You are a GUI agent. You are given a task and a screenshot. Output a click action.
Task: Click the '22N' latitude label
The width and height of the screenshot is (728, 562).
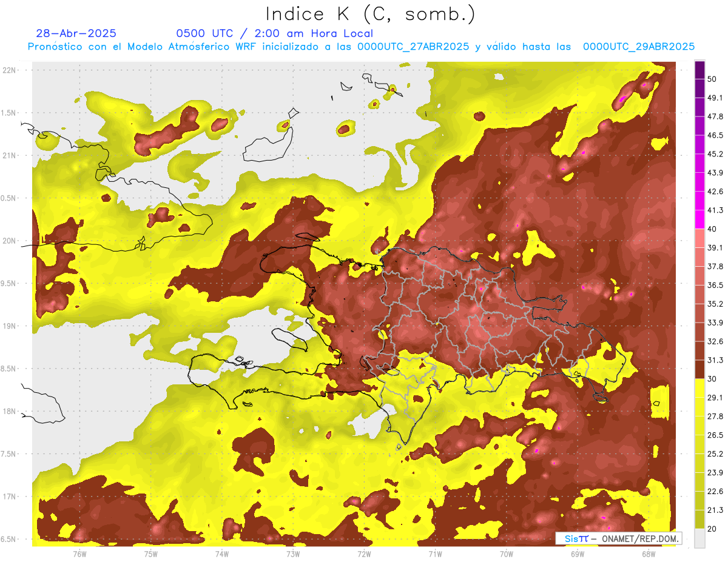tap(9, 70)
